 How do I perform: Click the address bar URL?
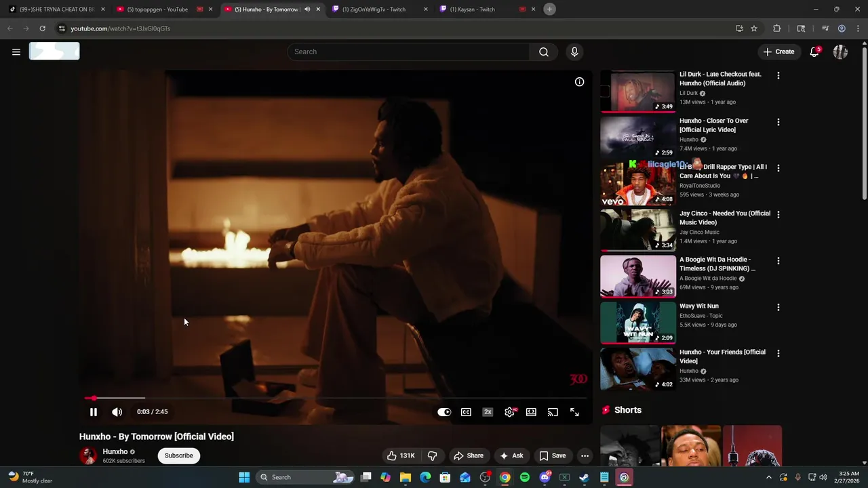click(120, 28)
